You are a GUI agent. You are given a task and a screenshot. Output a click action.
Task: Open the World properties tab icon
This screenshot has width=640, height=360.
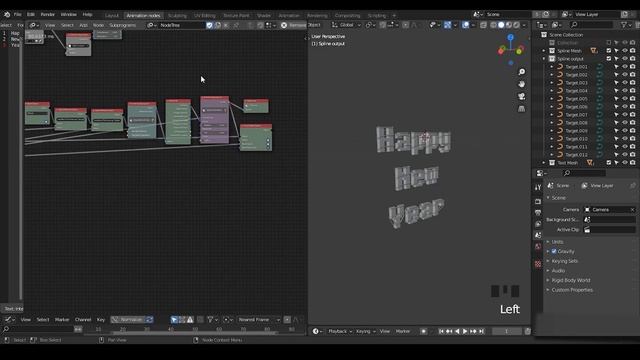[x=538, y=247]
